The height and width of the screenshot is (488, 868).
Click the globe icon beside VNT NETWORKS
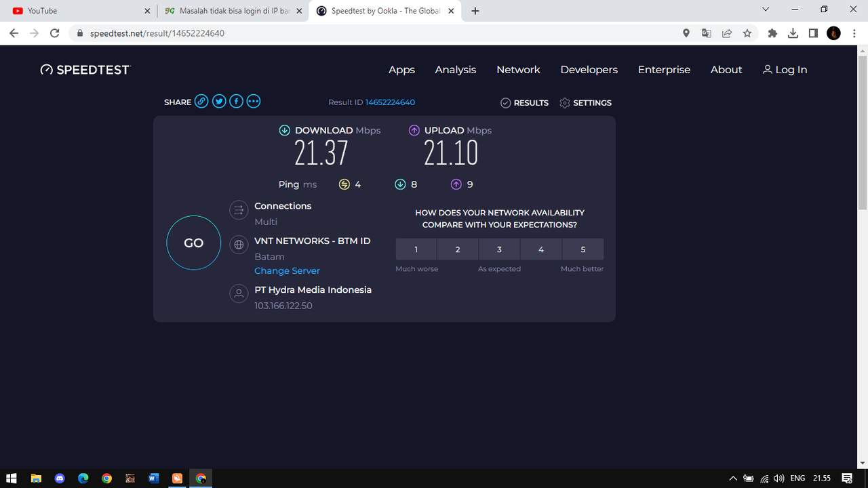coord(239,245)
